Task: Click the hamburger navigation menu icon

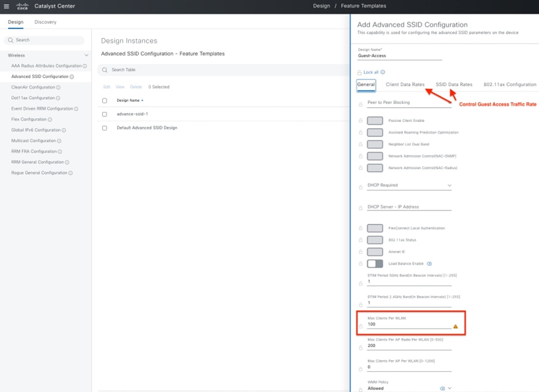Action: click(6, 6)
